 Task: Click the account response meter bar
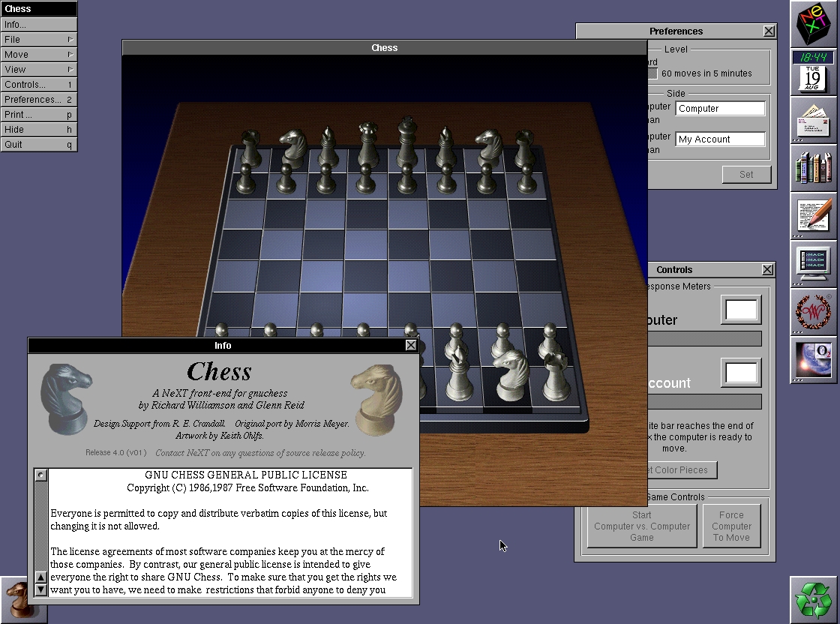coord(704,402)
